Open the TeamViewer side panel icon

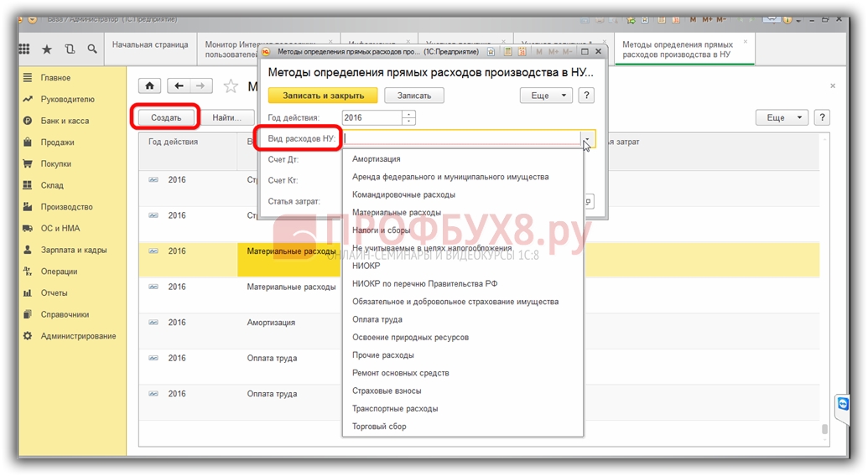tap(843, 404)
